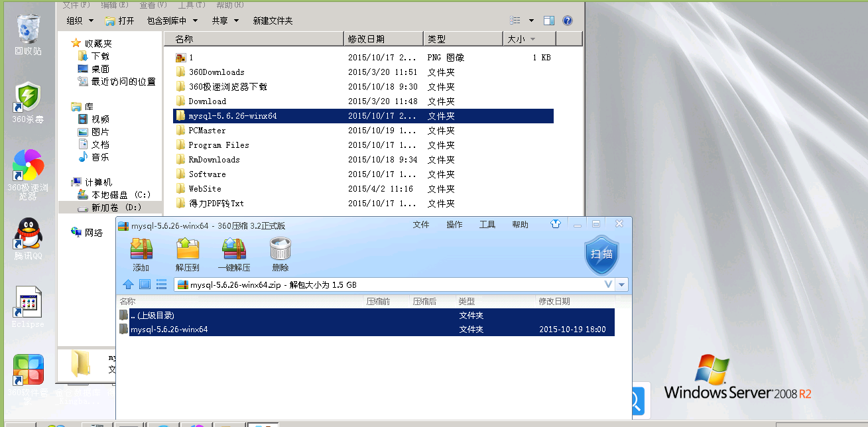Image resolution: width=868 pixels, height=427 pixels.
Task: Click the 打开 (Open) toolbar button
Action: coord(120,21)
